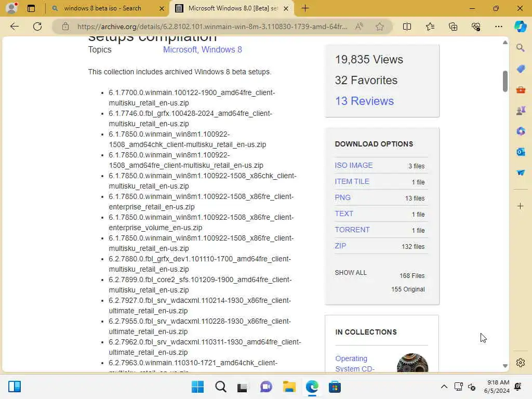Open the collection gears thumbnail

tap(412, 363)
